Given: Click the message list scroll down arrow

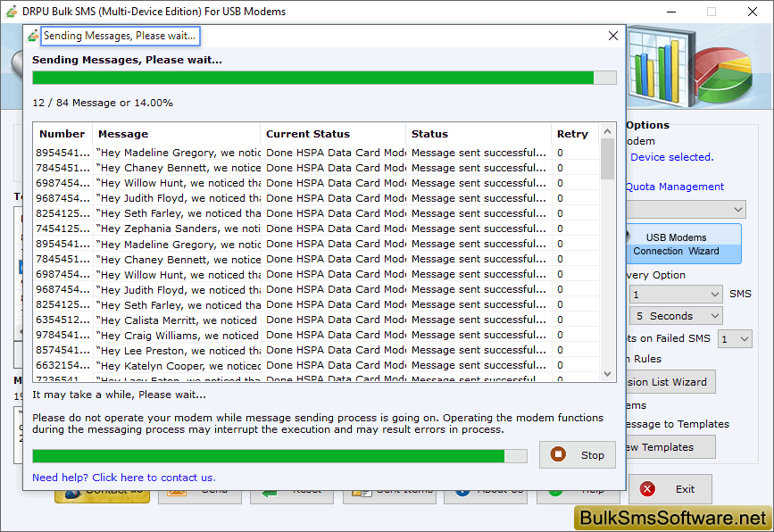Looking at the screenshot, I should (x=608, y=374).
